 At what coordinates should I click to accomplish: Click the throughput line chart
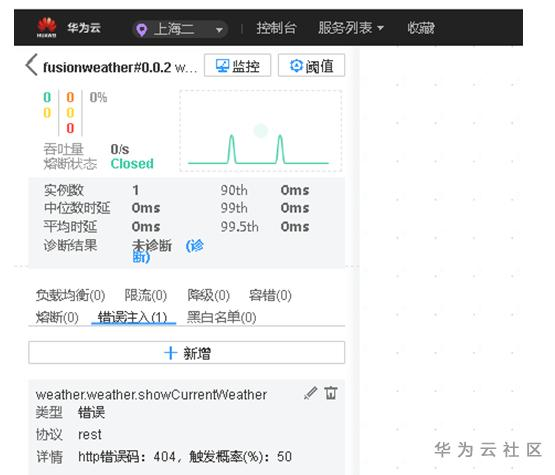(x=261, y=131)
